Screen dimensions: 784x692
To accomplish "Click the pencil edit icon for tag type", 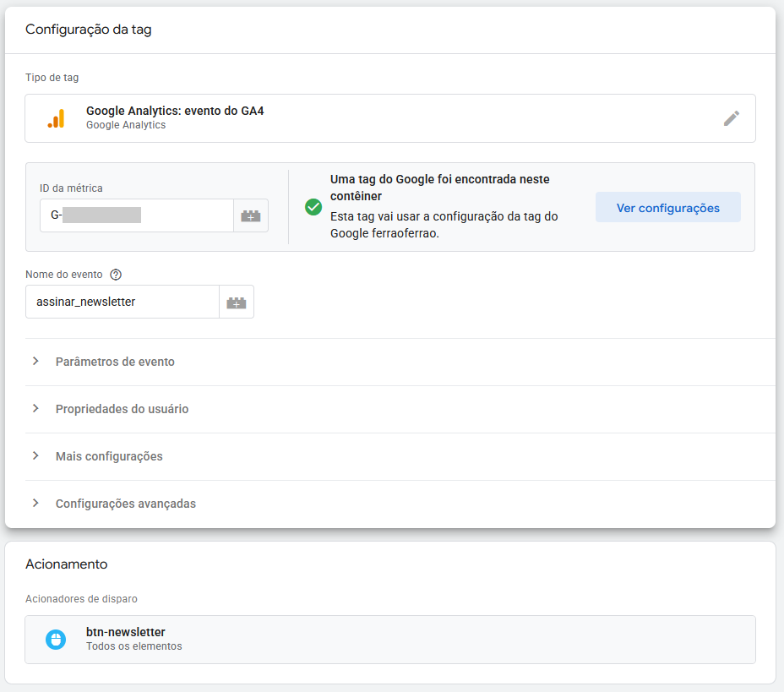I will coord(731,118).
